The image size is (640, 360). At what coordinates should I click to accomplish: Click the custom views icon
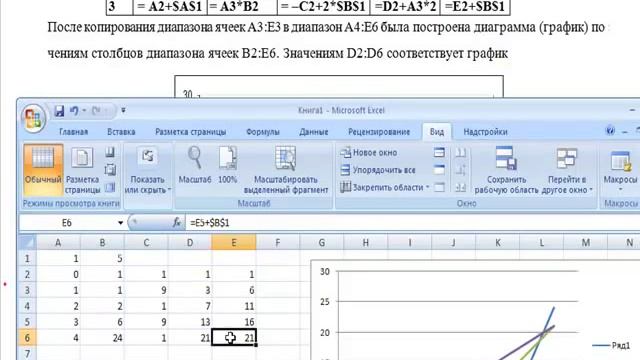point(110,170)
